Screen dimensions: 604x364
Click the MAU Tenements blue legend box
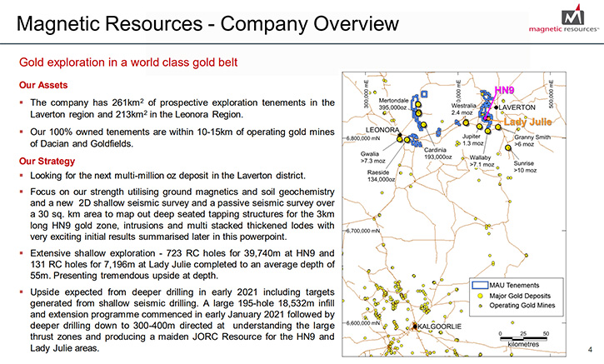point(480,286)
